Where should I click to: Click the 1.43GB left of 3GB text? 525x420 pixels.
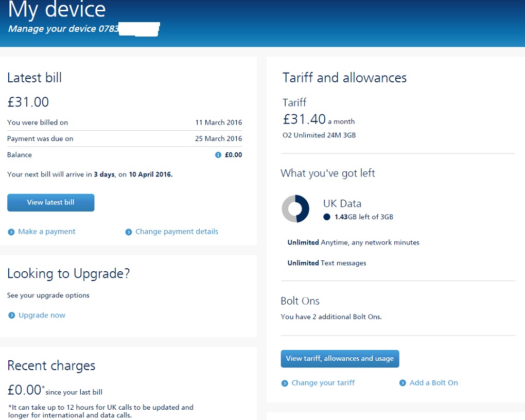(x=363, y=217)
